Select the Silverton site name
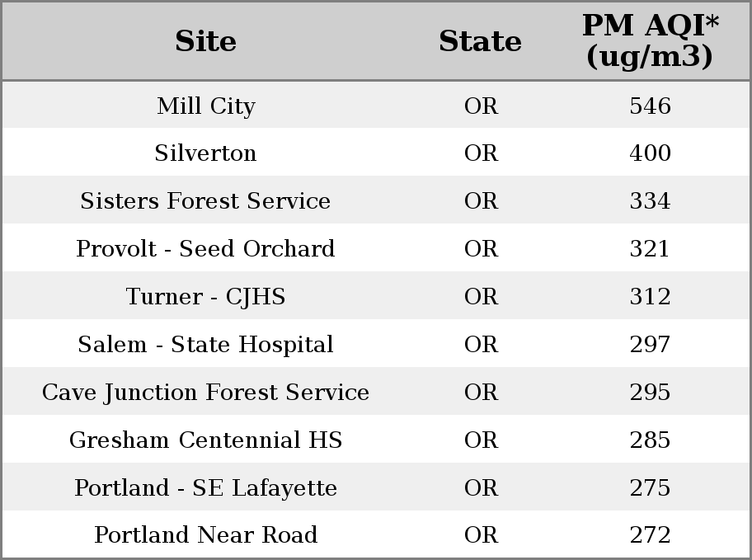This screenshot has height=560, width=752. (205, 153)
